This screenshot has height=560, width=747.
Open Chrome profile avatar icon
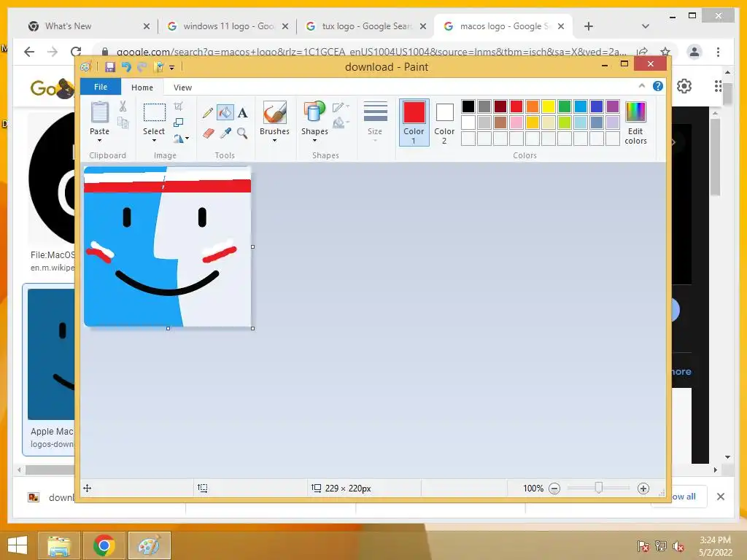(694, 52)
